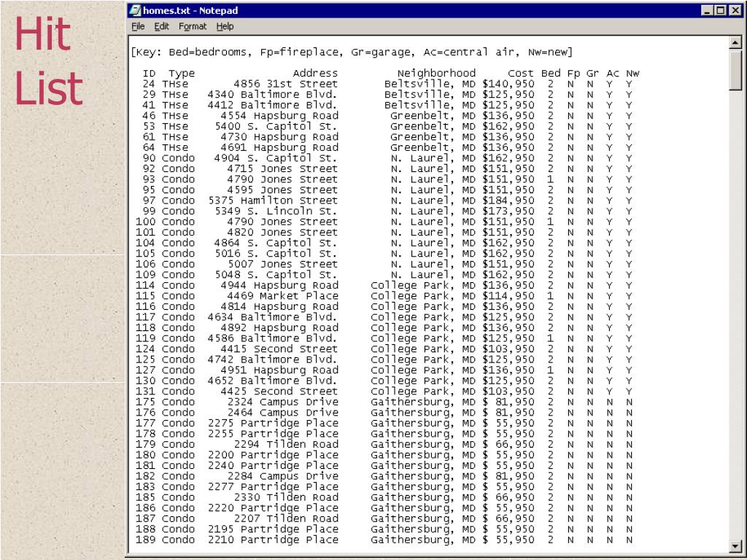This screenshot has width=747, height=560.
Task: Click address 2255 Partridge Place
Action: [x=273, y=433]
